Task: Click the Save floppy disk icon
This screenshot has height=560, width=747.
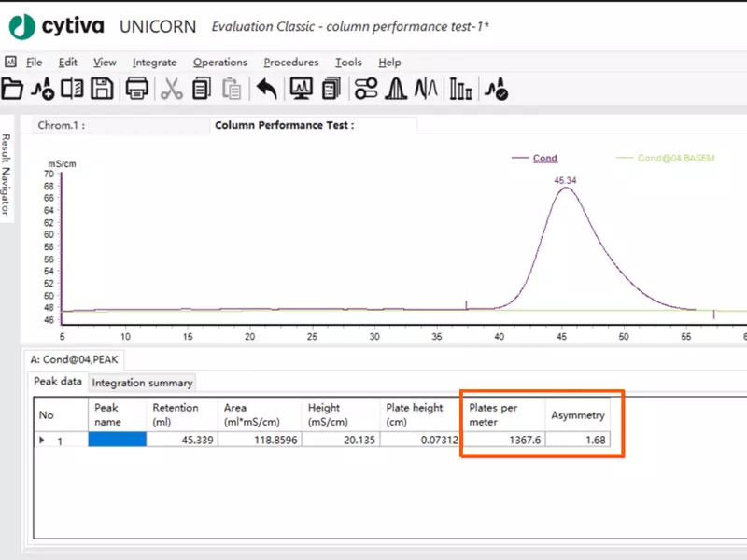Action: coord(101,90)
